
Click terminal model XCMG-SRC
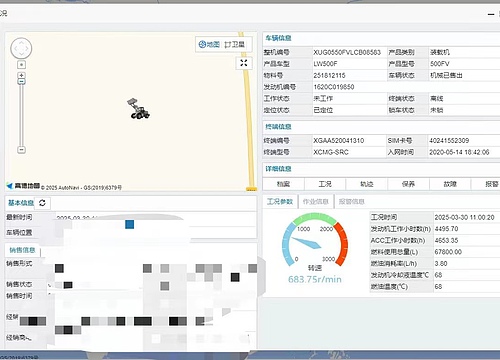331,152
